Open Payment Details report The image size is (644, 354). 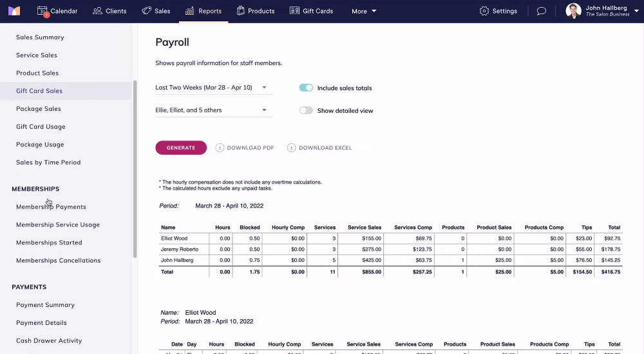click(41, 323)
